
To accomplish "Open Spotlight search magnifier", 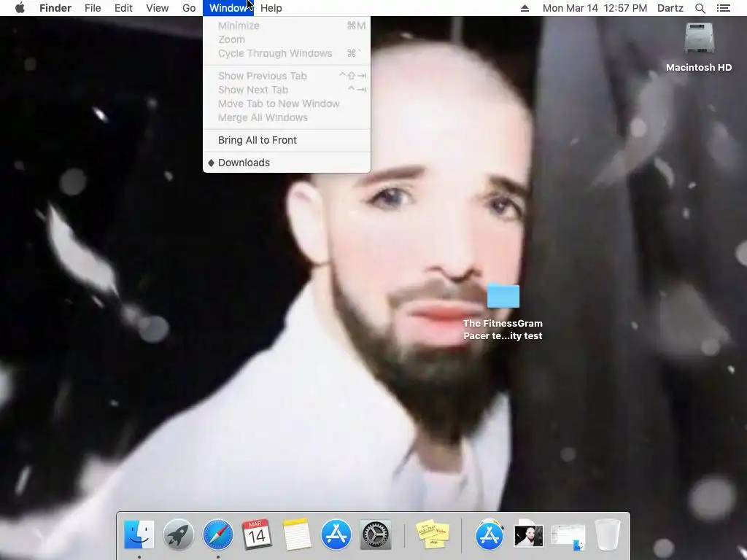I will click(700, 8).
